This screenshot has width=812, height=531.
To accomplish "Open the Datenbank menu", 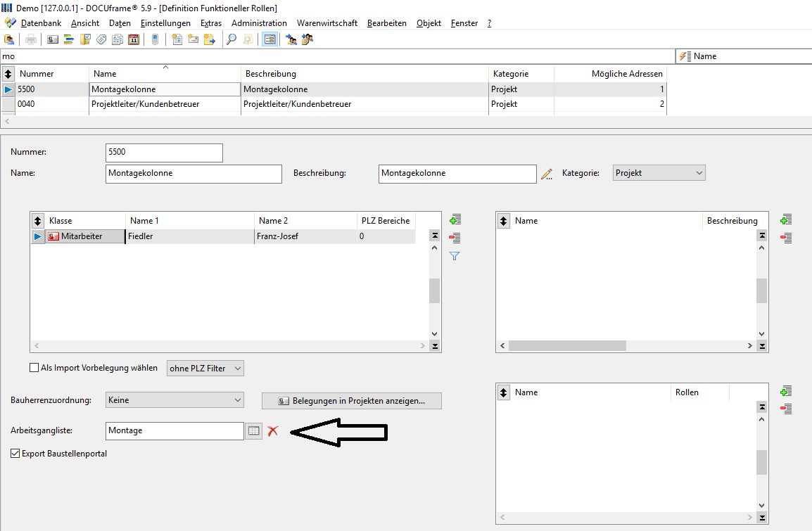I will (41, 23).
